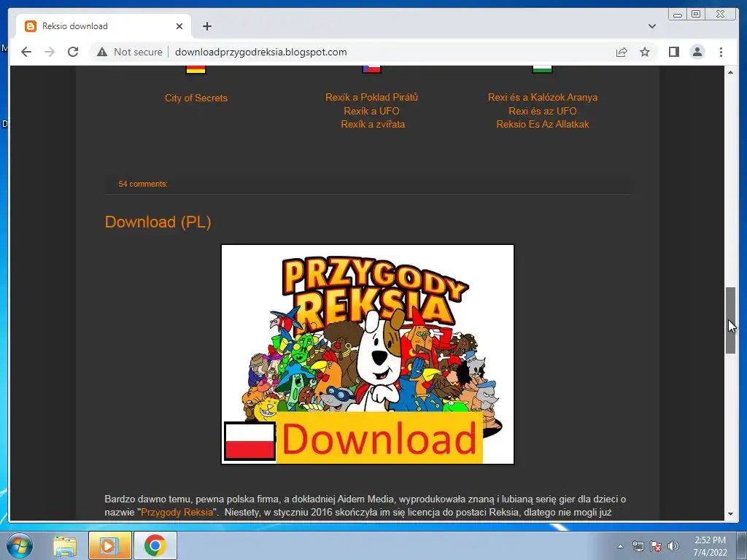The height and width of the screenshot is (560, 747).
Task: Expand the tab search dropdown arrow
Action: coord(652,26)
